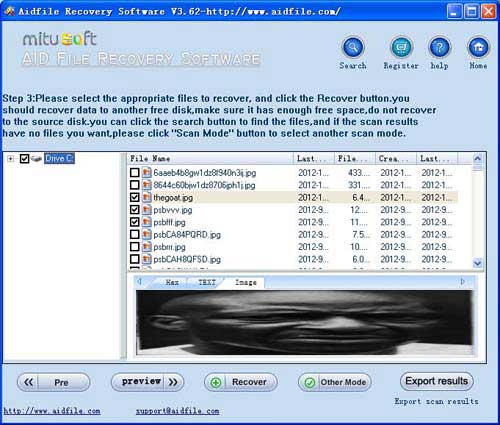
Task: Open the Search magnifier icon
Action: [353, 48]
